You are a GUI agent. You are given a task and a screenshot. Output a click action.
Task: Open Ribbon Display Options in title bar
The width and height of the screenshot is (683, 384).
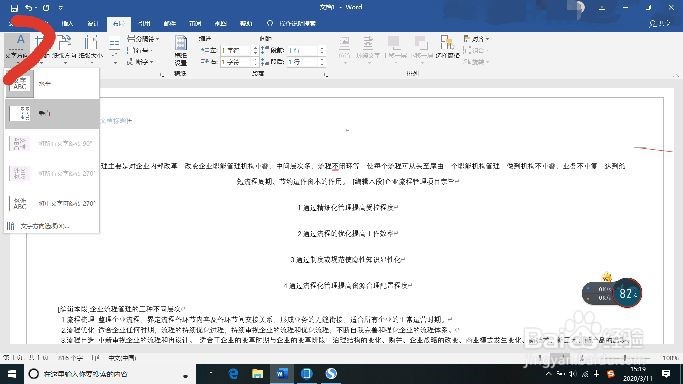pyautogui.click(x=602, y=8)
